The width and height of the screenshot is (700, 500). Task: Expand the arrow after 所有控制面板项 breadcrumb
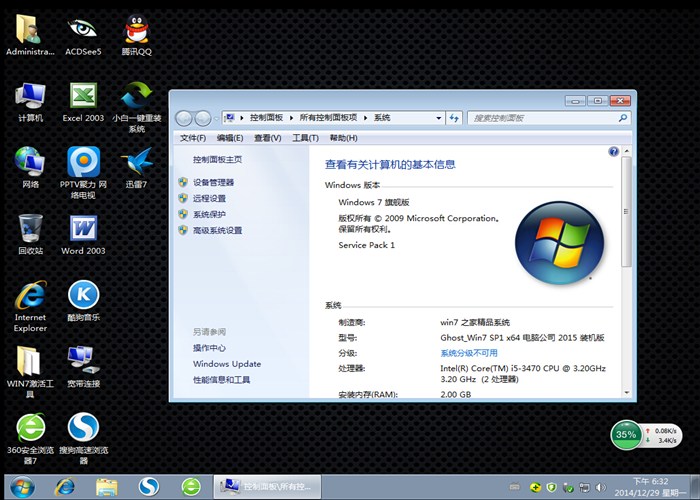(365, 118)
